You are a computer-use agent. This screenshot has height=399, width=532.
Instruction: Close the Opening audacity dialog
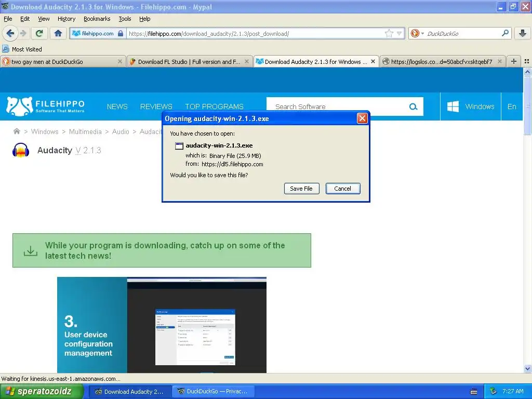click(362, 118)
